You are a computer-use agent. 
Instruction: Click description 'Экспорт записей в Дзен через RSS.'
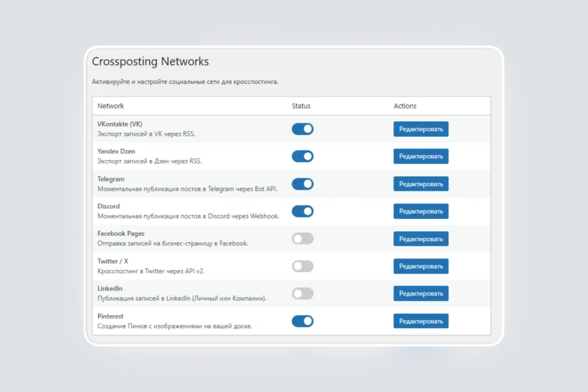150,161
